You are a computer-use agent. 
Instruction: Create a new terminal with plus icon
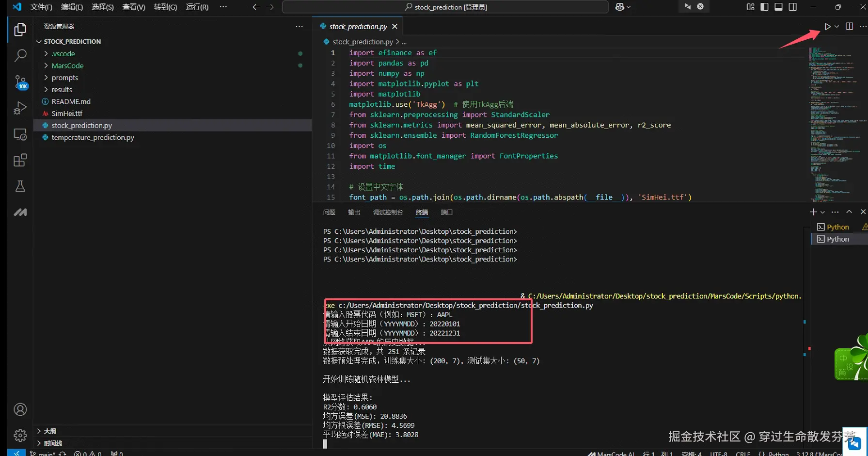point(813,212)
